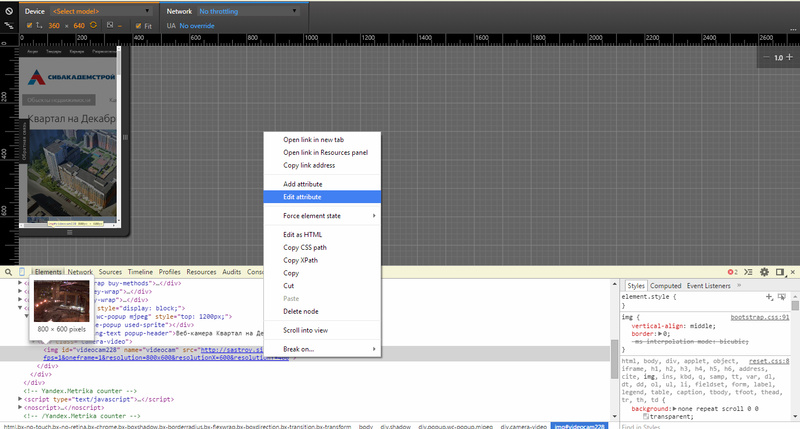Switch to the Computed styles tab
The width and height of the screenshot is (800, 429).
point(665,285)
